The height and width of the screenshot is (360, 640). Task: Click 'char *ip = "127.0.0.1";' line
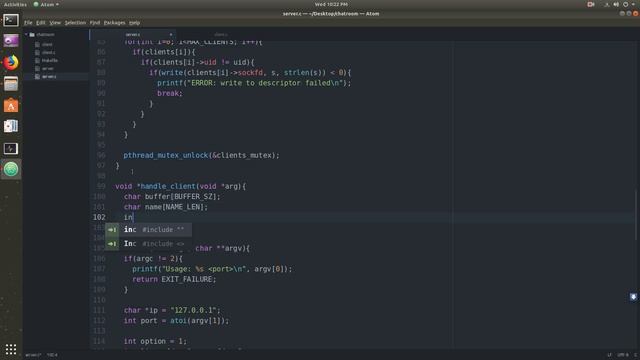(x=172, y=310)
